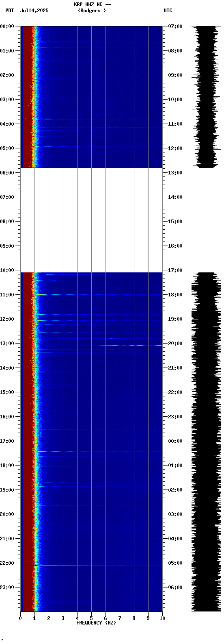Click the 12:00 label on PDT axis
224x644 pixels.
7,319
